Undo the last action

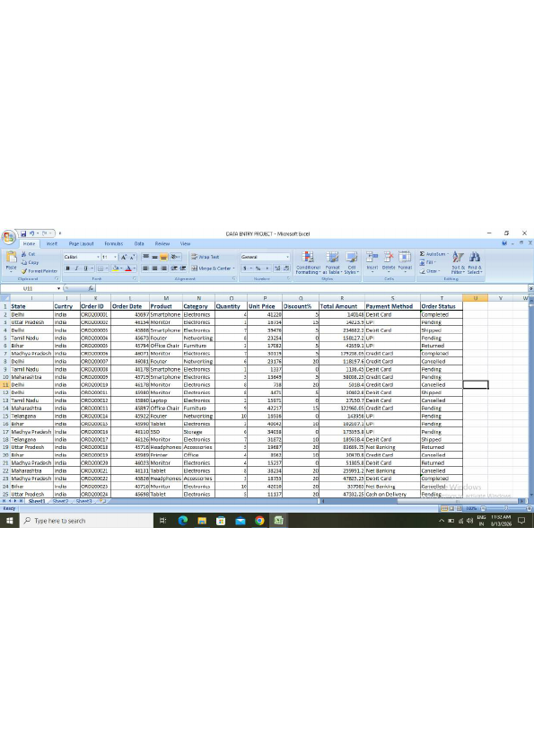tap(31, 233)
